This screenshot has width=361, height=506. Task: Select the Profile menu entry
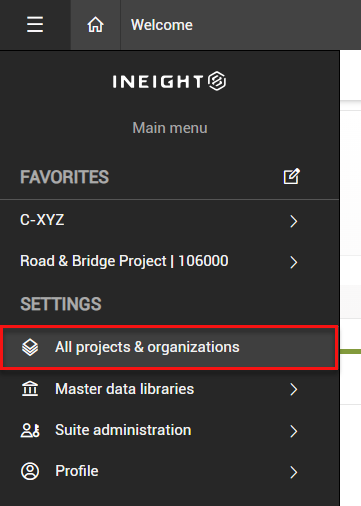click(x=169, y=471)
